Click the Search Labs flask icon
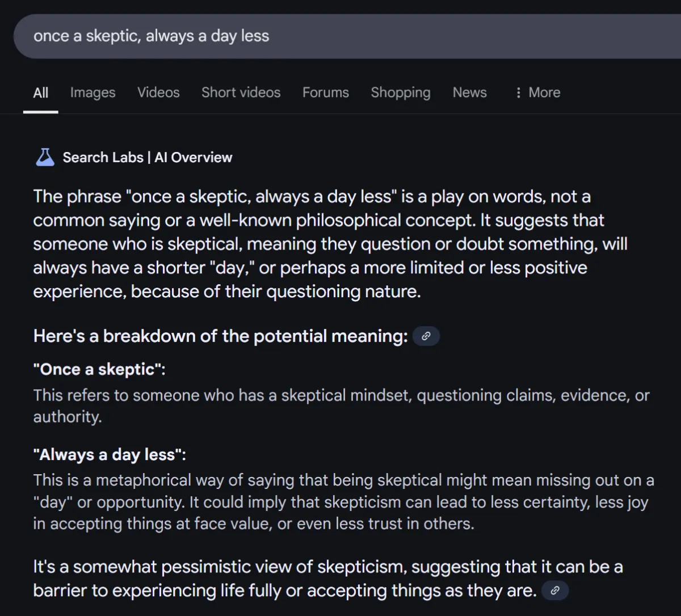Viewport: 681px width, 616px height. click(45, 157)
